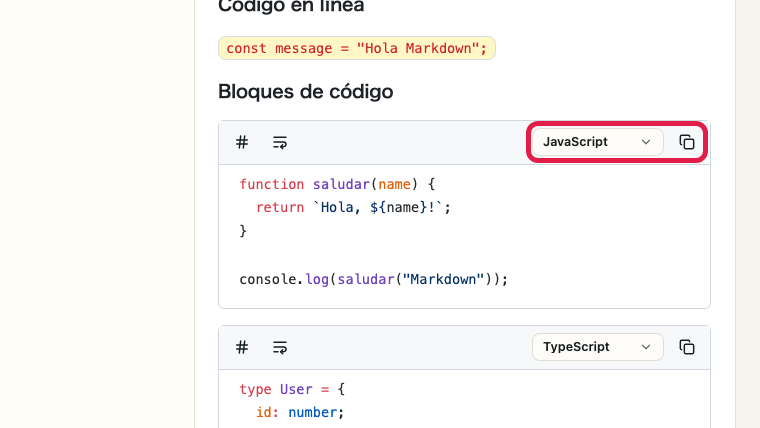Copy the JavaScript code block
This screenshot has width=760, height=428.
[687, 142]
